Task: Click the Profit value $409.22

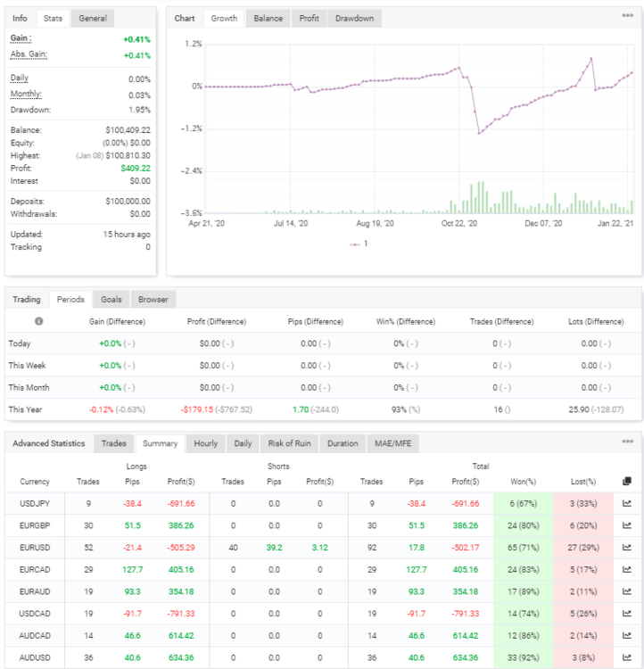Action: click(136, 168)
